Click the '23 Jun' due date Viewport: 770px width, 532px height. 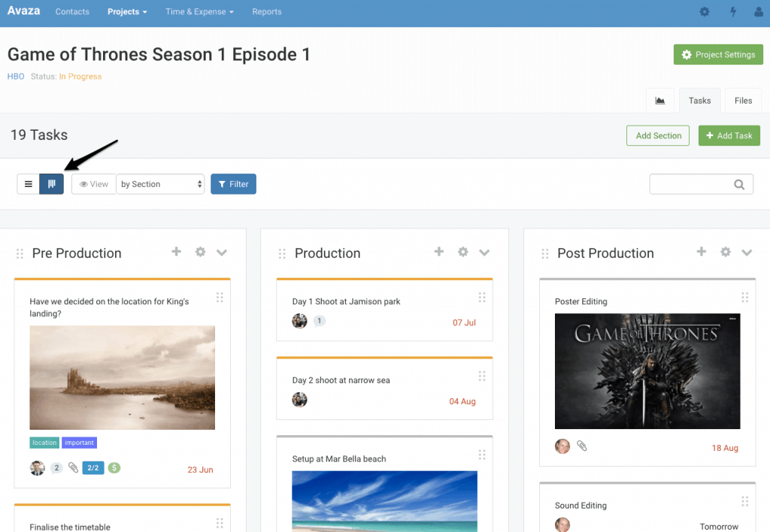[200, 470]
